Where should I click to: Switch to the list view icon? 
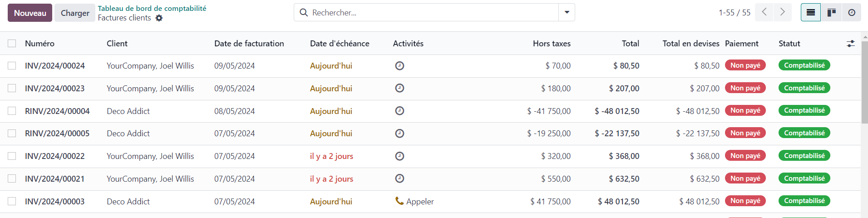(811, 13)
